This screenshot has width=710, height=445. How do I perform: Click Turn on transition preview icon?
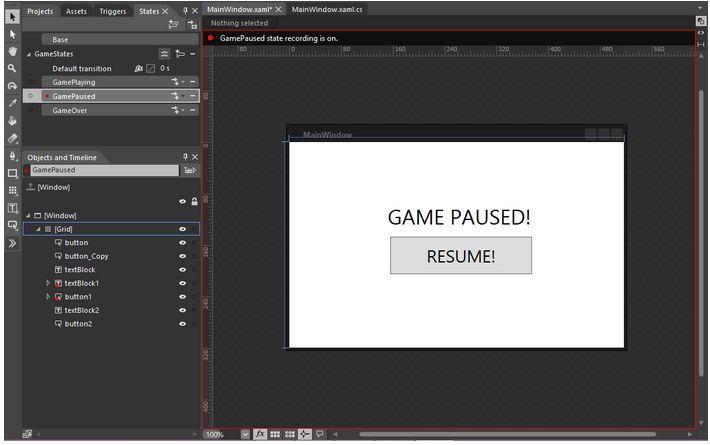pyautogui.click(x=192, y=24)
